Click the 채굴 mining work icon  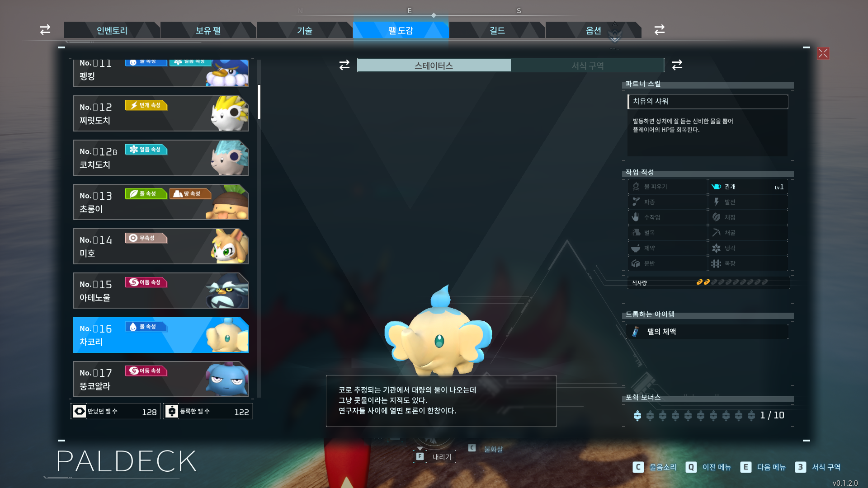pyautogui.click(x=716, y=232)
